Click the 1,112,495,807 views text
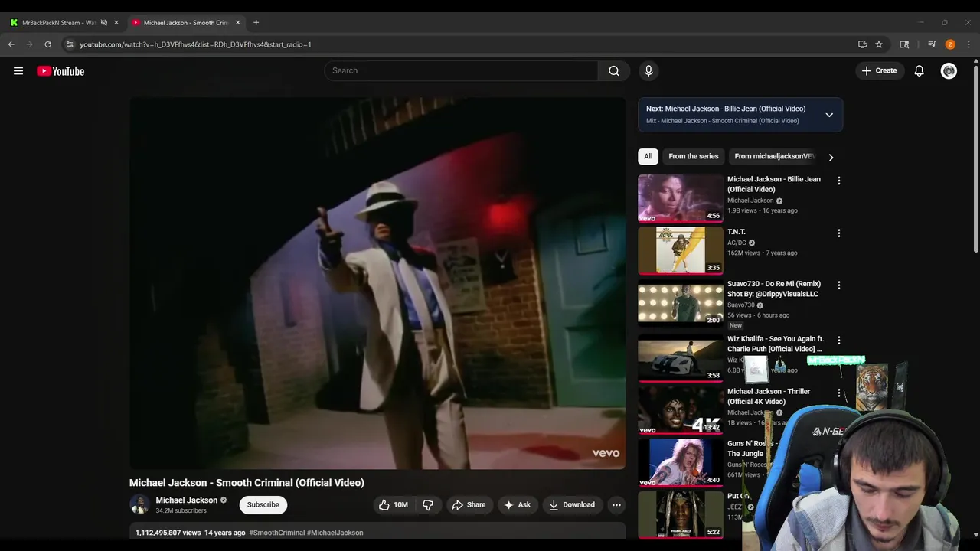The height and width of the screenshot is (551, 980). (x=168, y=533)
